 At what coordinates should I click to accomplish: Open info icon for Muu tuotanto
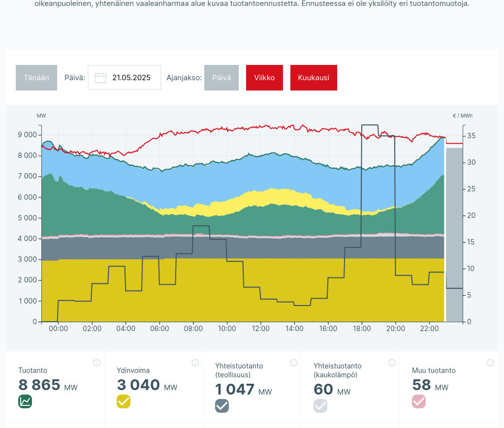click(490, 363)
